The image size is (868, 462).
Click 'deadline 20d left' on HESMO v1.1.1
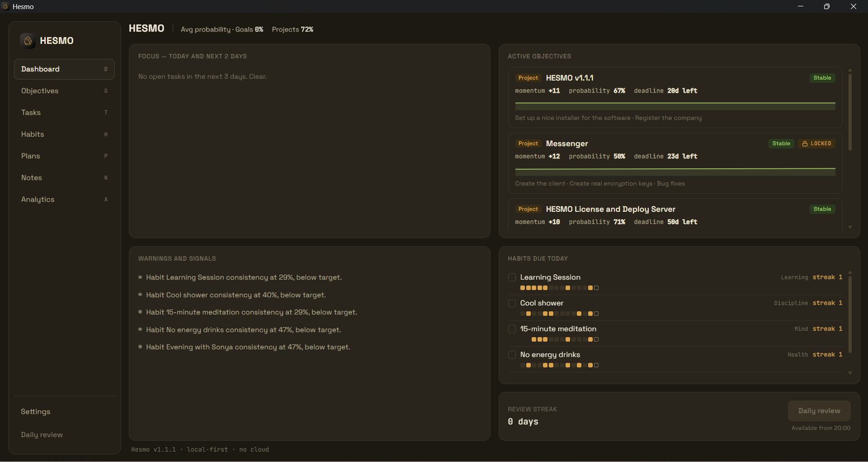click(x=665, y=91)
